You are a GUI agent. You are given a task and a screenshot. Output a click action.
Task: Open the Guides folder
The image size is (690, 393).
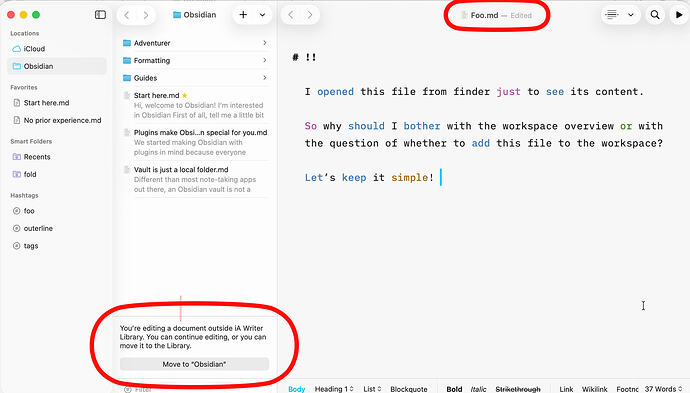click(195, 78)
